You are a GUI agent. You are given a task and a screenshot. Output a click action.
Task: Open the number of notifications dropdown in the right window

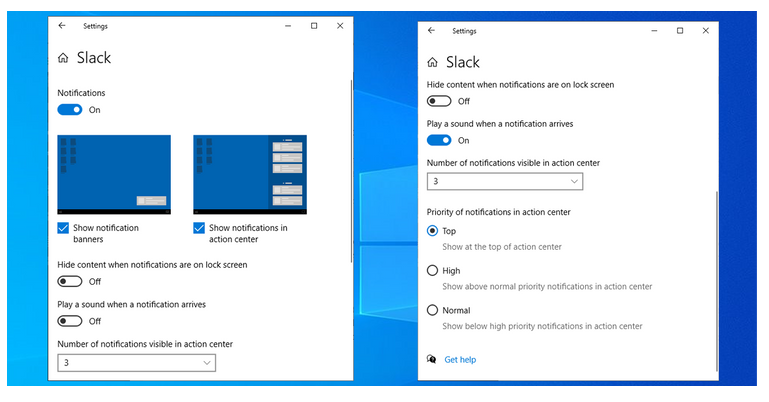505,181
